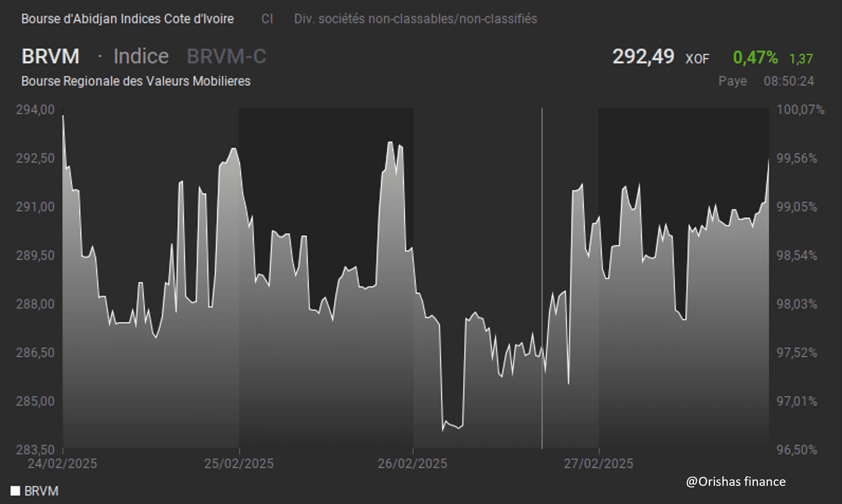Click the 100,07% right axis label
This screenshot has height=504, width=842.
pos(800,110)
